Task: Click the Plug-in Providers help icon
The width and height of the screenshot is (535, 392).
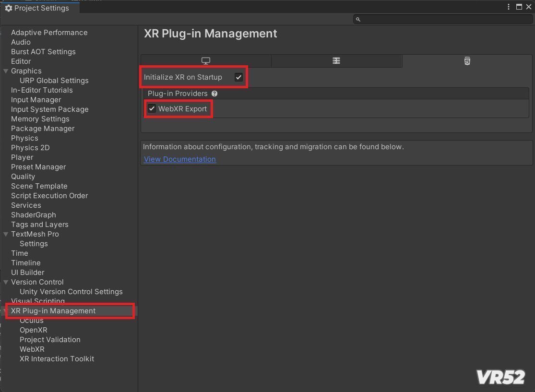Action: [x=214, y=94]
